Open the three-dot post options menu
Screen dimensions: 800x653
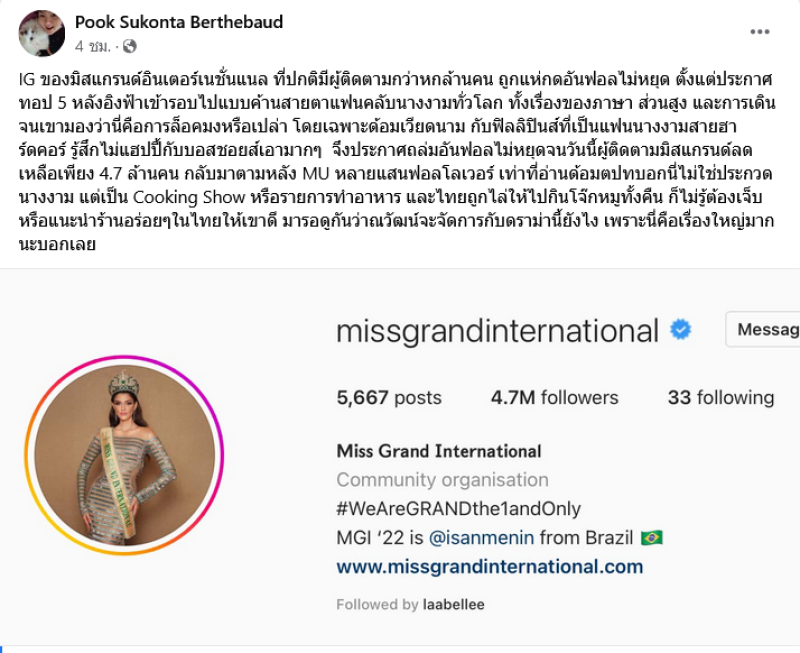point(759,32)
